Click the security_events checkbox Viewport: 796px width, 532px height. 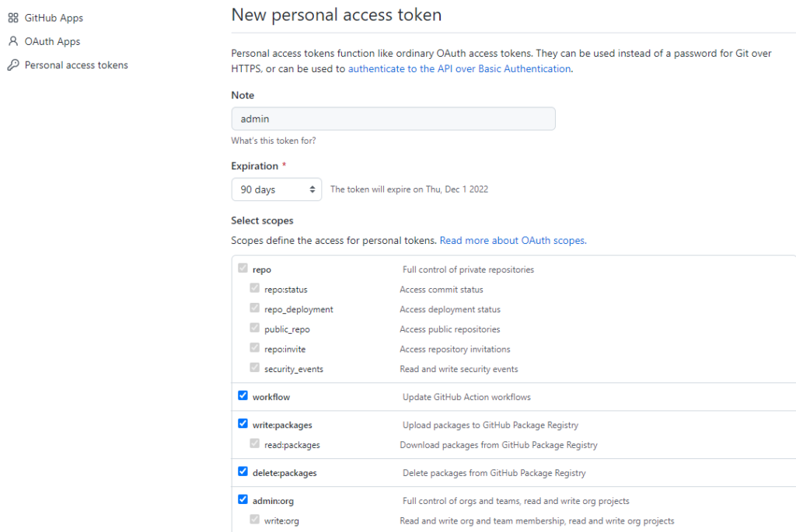point(254,368)
